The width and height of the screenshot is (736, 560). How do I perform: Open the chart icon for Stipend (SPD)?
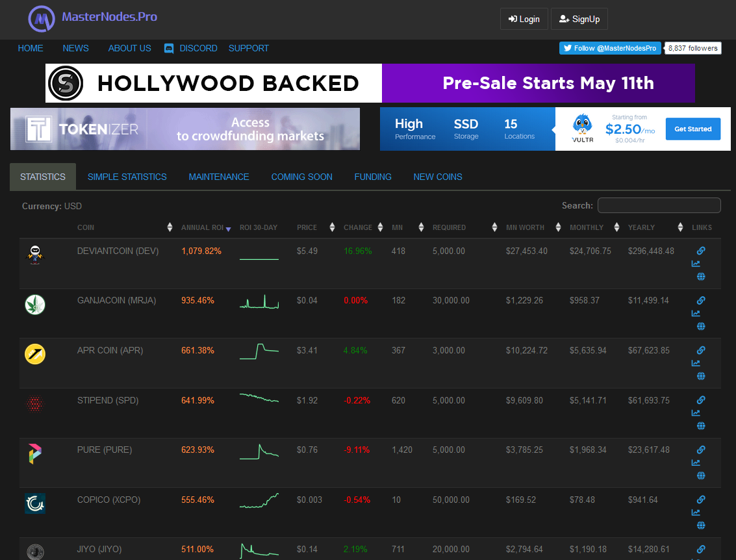coord(696,413)
